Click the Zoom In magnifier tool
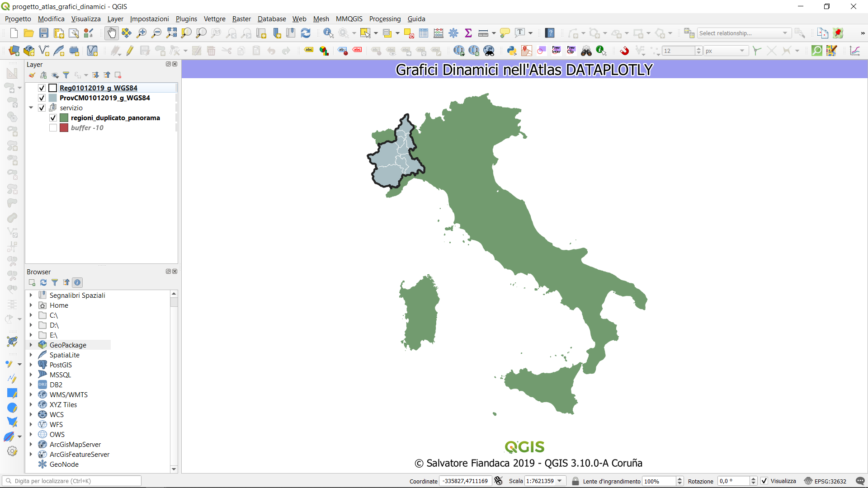 coord(142,33)
